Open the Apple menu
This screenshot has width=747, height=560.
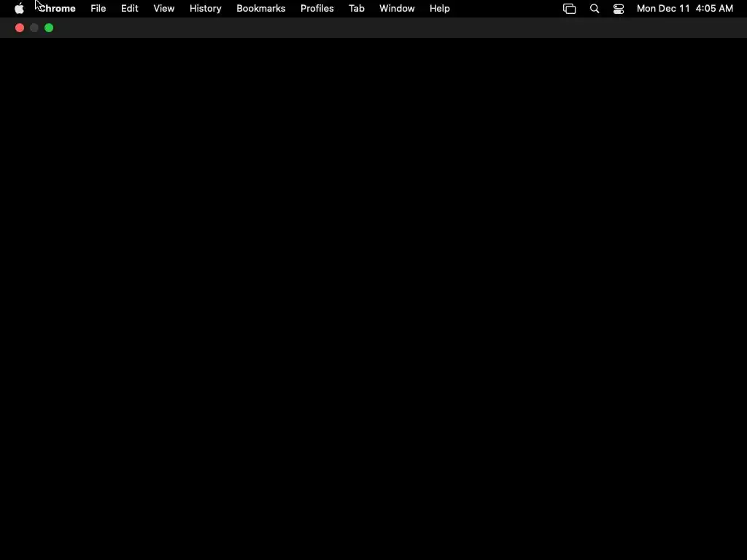pos(19,9)
